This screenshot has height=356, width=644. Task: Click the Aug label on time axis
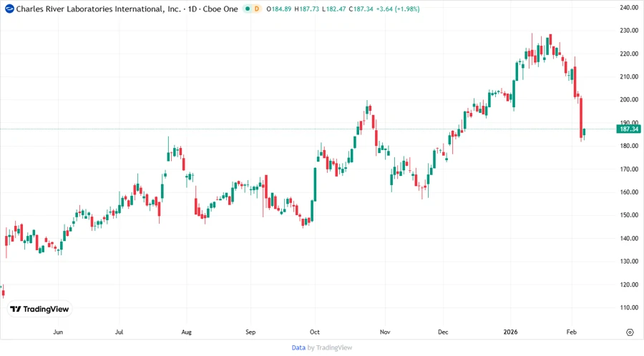(187, 332)
